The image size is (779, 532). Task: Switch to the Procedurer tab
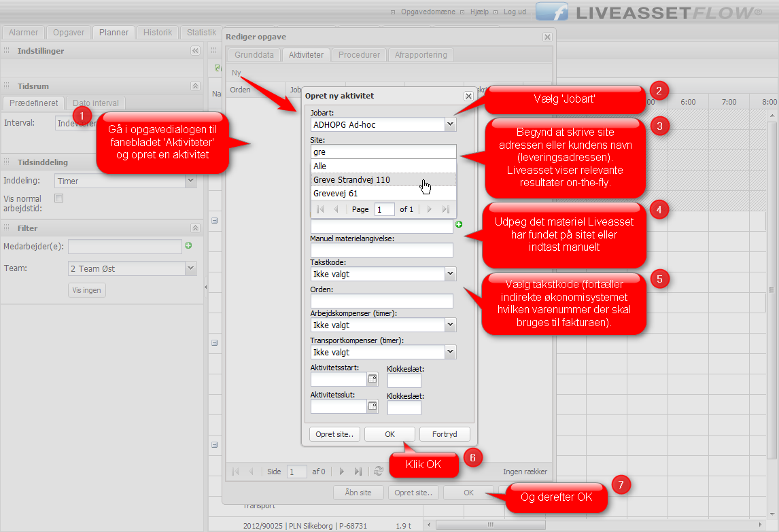pyautogui.click(x=359, y=55)
